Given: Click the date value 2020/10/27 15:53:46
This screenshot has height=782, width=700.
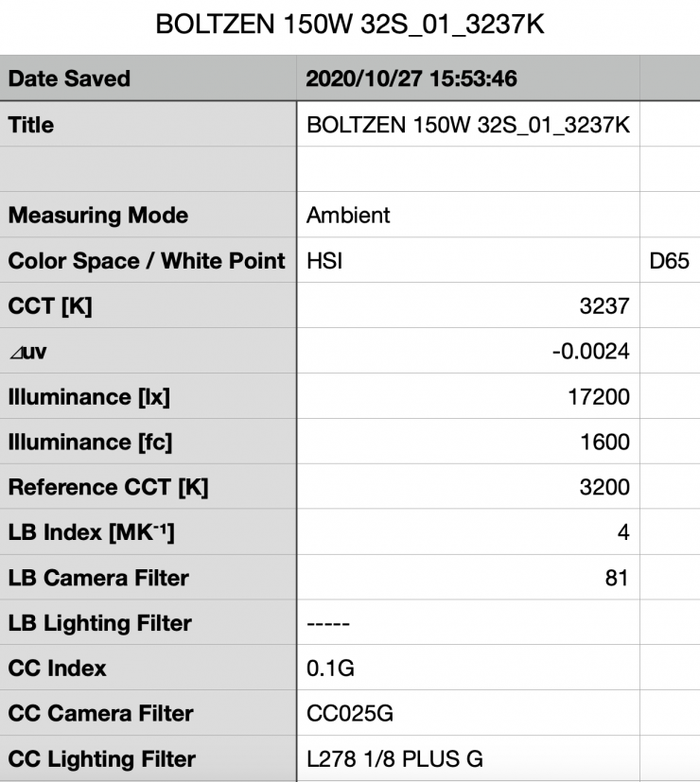Looking at the screenshot, I should (x=411, y=78).
